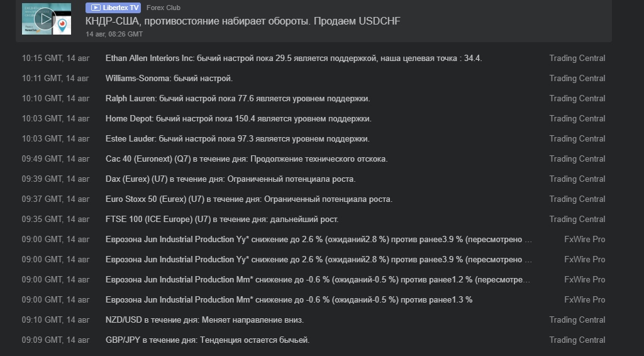Screen dimensions: 644x356
Task: Select the GBP/JPY bullish trend headline
Action: (x=208, y=340)
